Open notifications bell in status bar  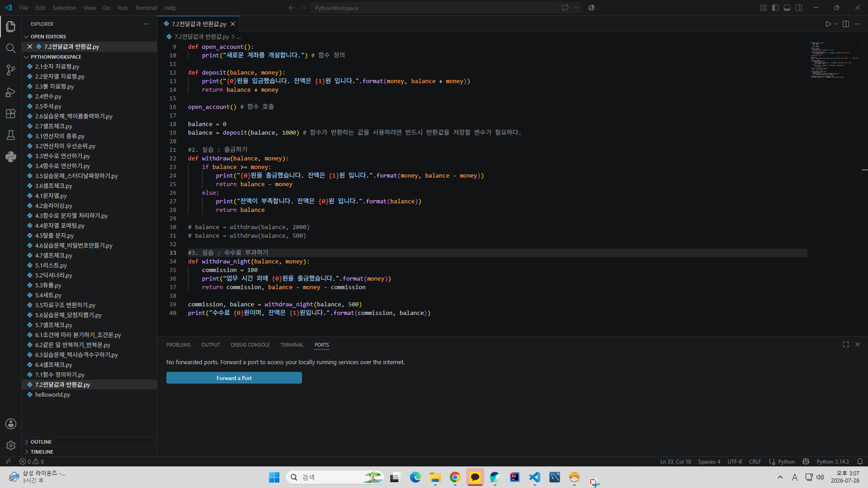860,461
